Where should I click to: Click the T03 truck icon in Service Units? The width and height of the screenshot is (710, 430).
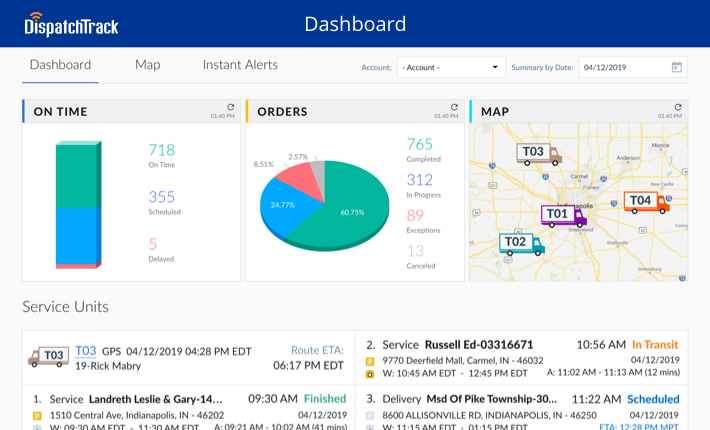(48, 356)
